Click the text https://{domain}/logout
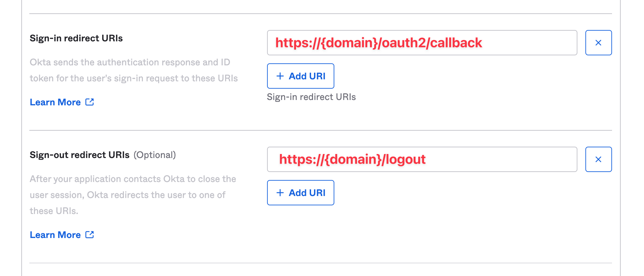The image size is (644, 276). [x=352, y=159]
